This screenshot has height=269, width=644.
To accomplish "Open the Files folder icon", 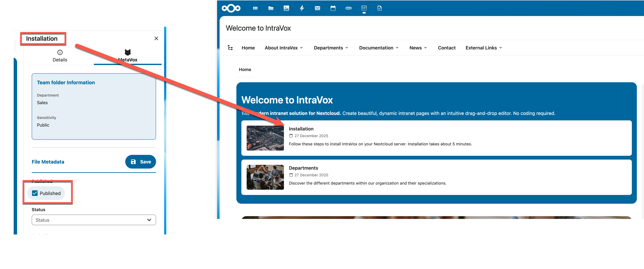I will tap(271, 8).
